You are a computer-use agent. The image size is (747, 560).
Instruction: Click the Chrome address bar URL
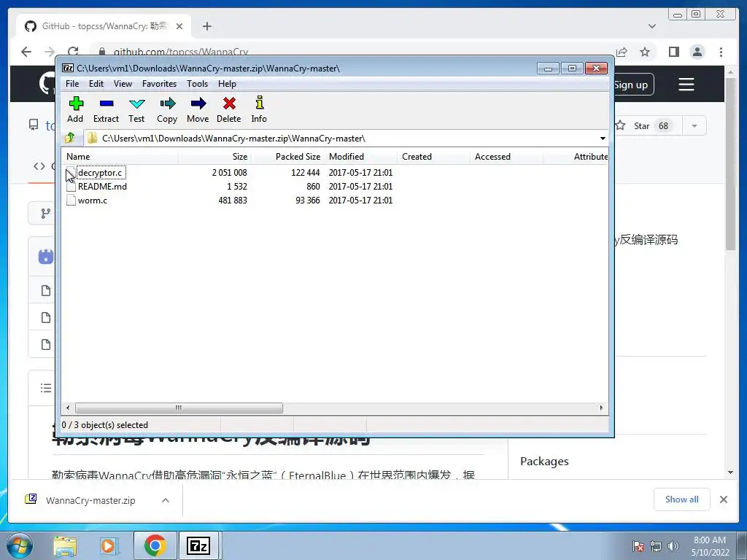pos(181,52)
